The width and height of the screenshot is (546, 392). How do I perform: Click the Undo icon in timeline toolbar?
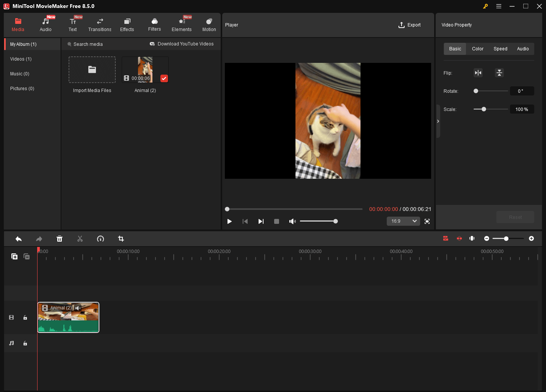point(19,239)
